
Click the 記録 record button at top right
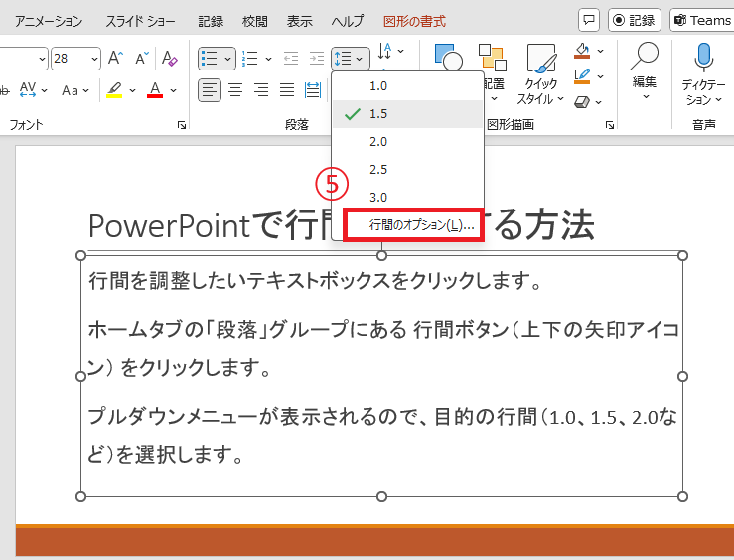coord(635,20)
